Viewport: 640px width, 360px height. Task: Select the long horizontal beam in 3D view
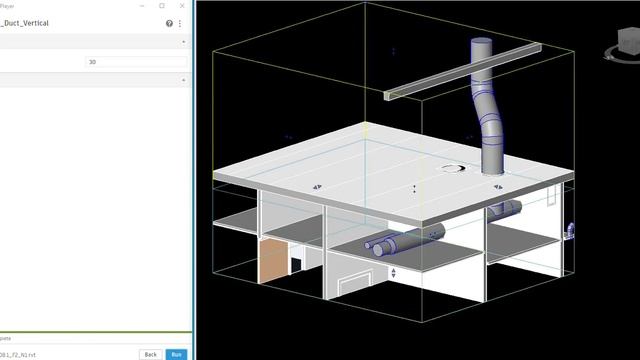click(x=462, y=72)
